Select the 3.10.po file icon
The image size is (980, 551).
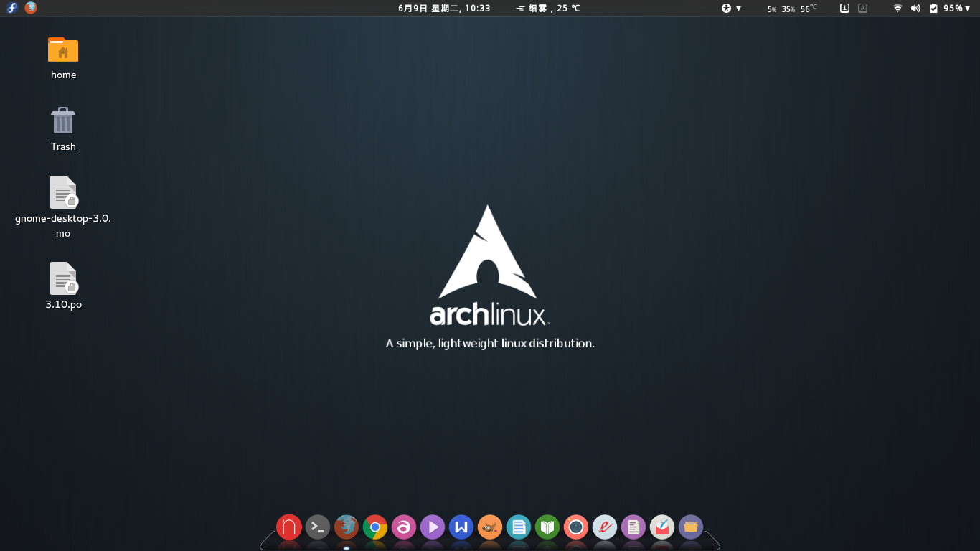click(63, 278)
